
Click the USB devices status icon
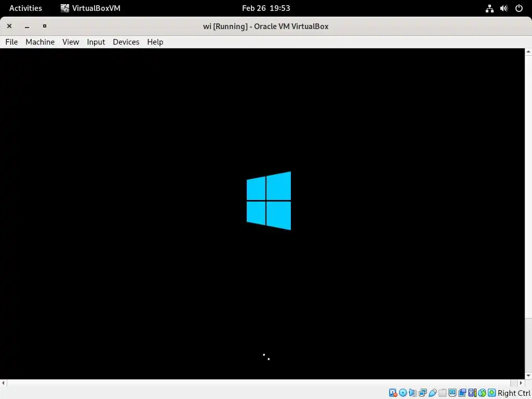pos(433,393)
